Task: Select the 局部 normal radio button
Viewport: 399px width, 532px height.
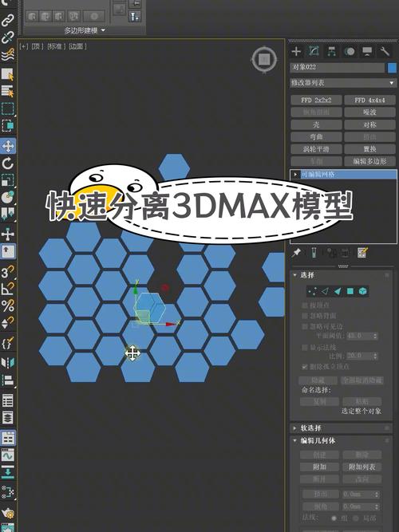Action: (x=356, y=518)
